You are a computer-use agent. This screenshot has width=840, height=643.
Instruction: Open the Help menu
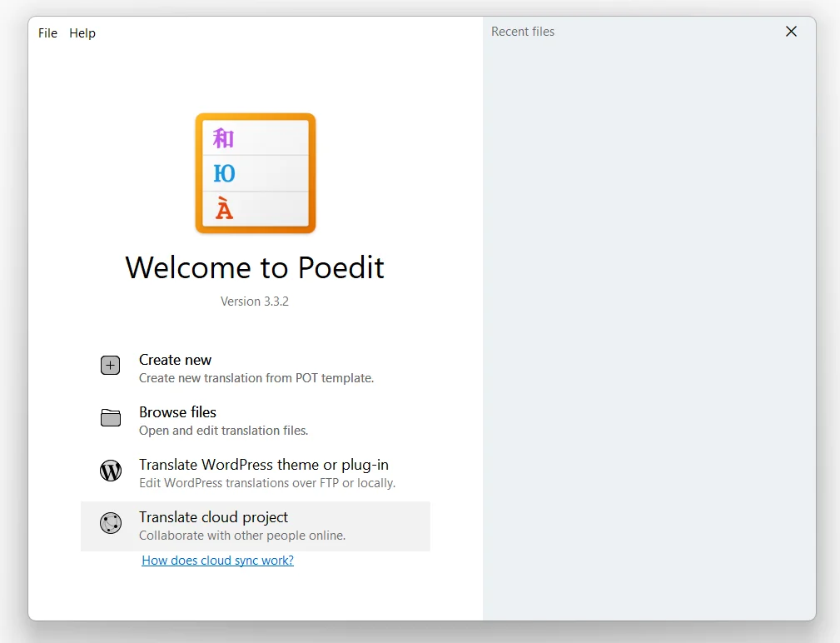82,33
